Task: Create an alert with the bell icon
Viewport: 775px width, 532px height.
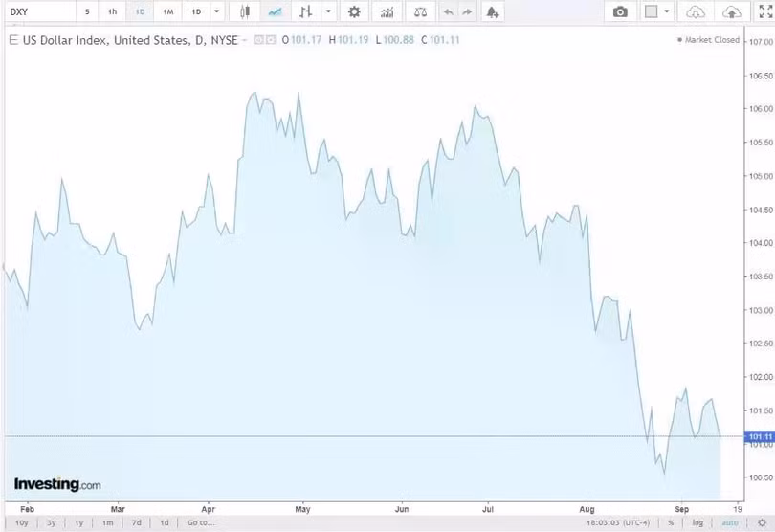Action: [x=493, y=11]
